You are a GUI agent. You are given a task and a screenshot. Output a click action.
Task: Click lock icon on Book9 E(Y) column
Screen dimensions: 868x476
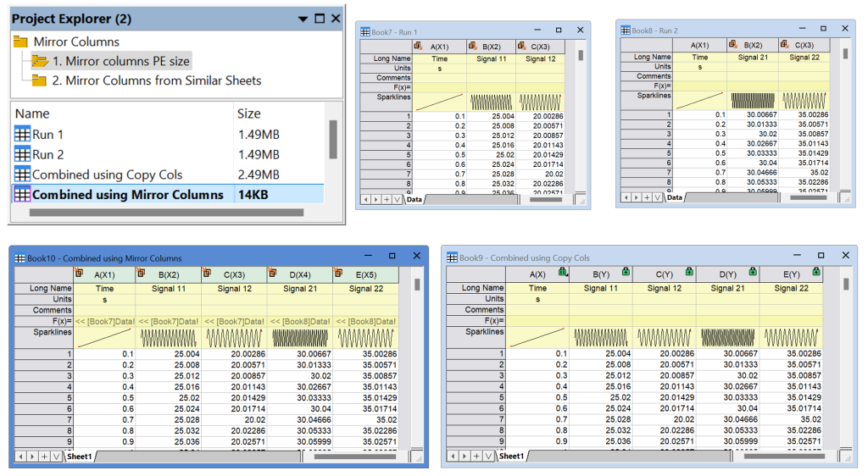pos(816,271)
